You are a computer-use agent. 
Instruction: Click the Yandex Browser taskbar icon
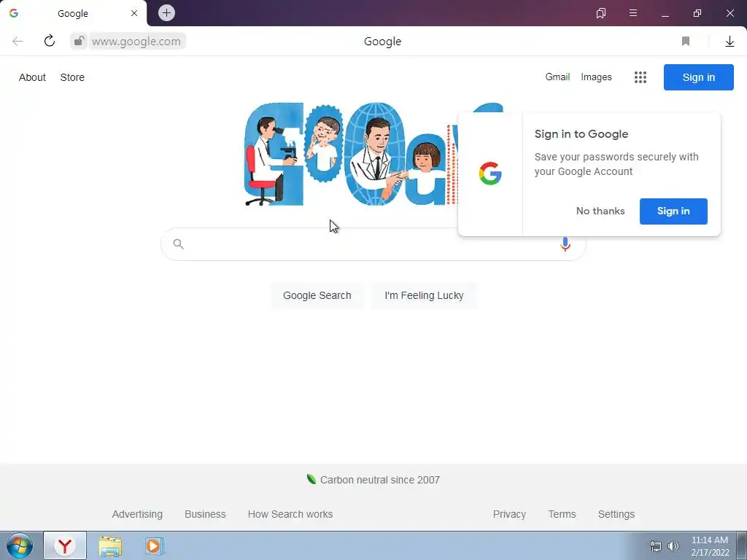click(65, 546)
